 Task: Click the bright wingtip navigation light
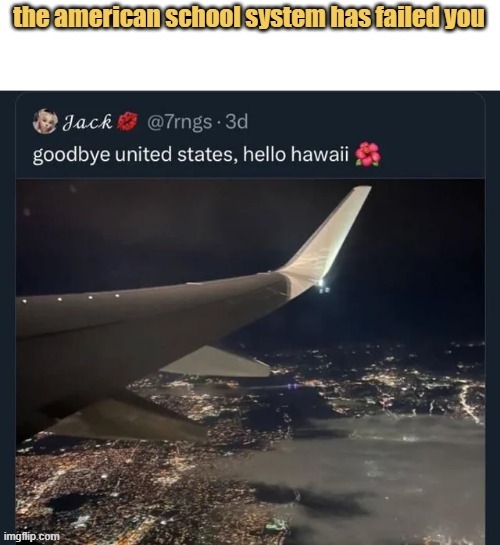coord(321,281)
